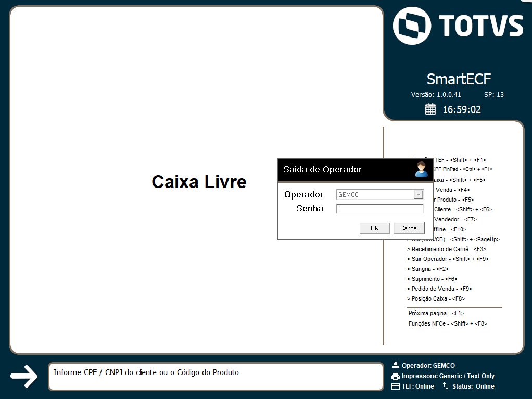Open Funções NFCe - <Shift> + <F8>
This screenshot has height=399, width=532.
[448, 323]
